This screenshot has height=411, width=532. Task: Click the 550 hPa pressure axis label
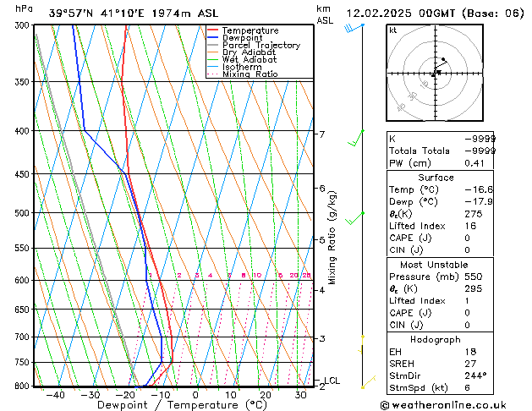coord(24,249)
